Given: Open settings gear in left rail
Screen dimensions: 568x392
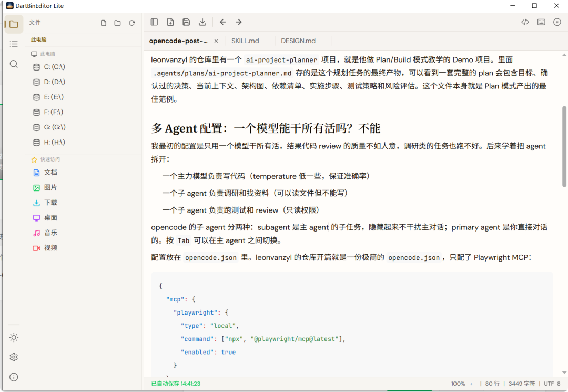Looking at the screenshot, I should pos(14,357).
